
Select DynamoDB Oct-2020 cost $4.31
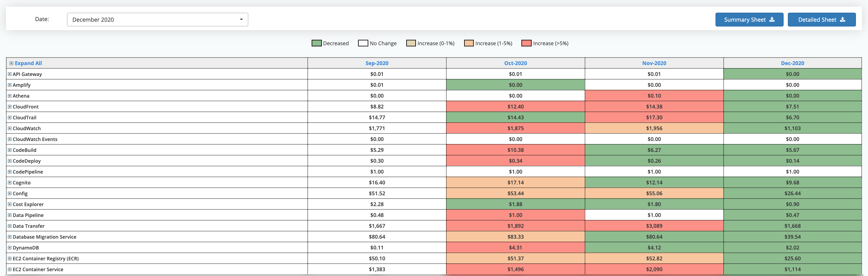coord(516,247)
